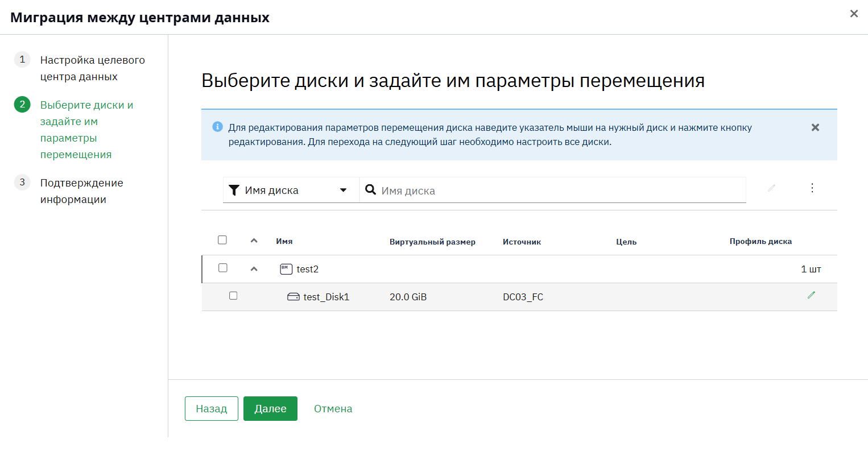Dismiss the blue info banner
Viewport: 868px width, 472px height.
point(815,127)
